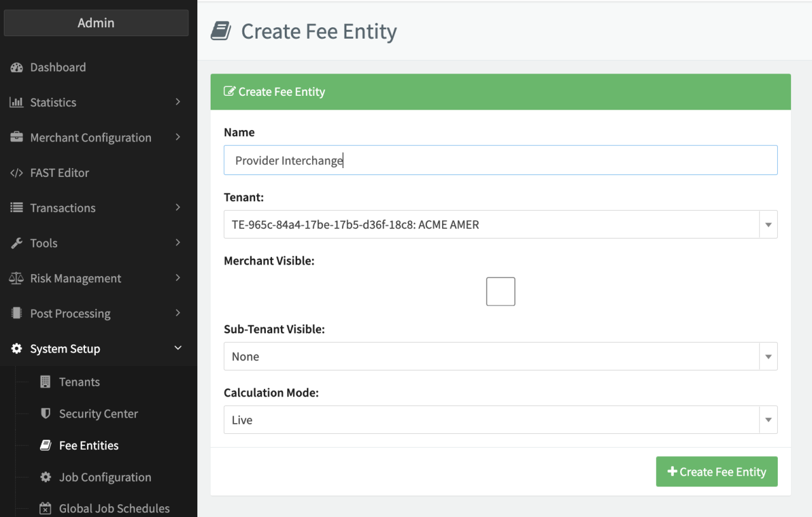Click the Merchant Configuration briefcase icon
Viewport: 812px width, 517px height.
pyautogui.click(x=16, y=138)
